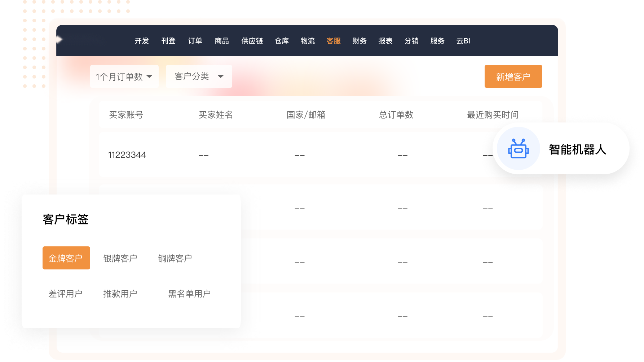Viewport: 644px width, 362px height.
Task: Click the 智能机器人 label
Action: coord(577,149)
